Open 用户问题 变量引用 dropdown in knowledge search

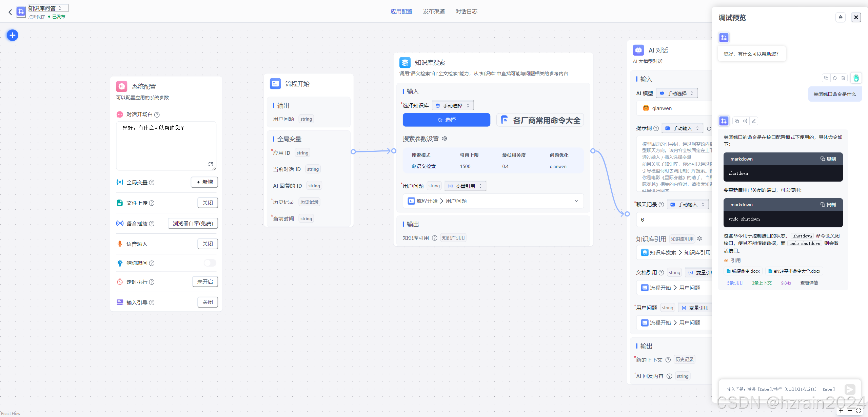click(x=465, y=186)
